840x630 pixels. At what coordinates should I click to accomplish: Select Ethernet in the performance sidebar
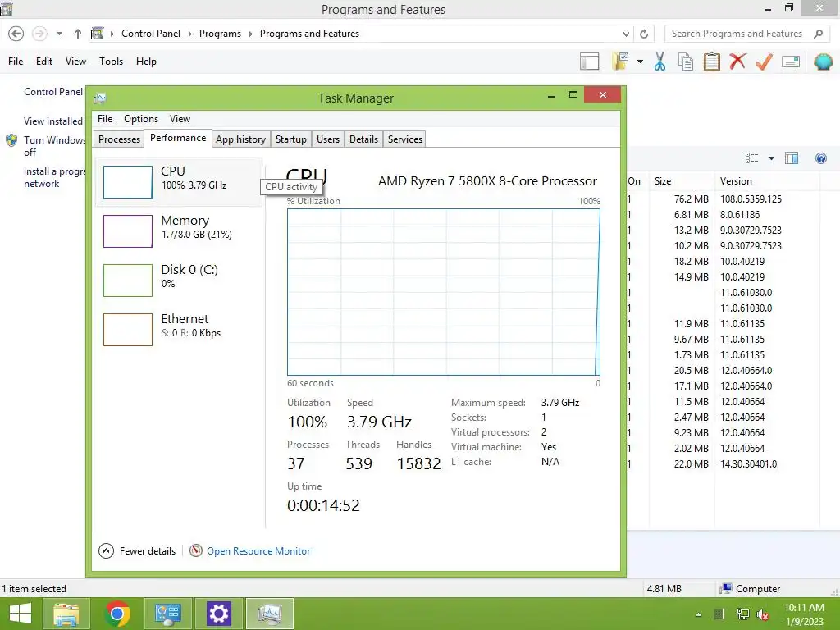[178, 330]
